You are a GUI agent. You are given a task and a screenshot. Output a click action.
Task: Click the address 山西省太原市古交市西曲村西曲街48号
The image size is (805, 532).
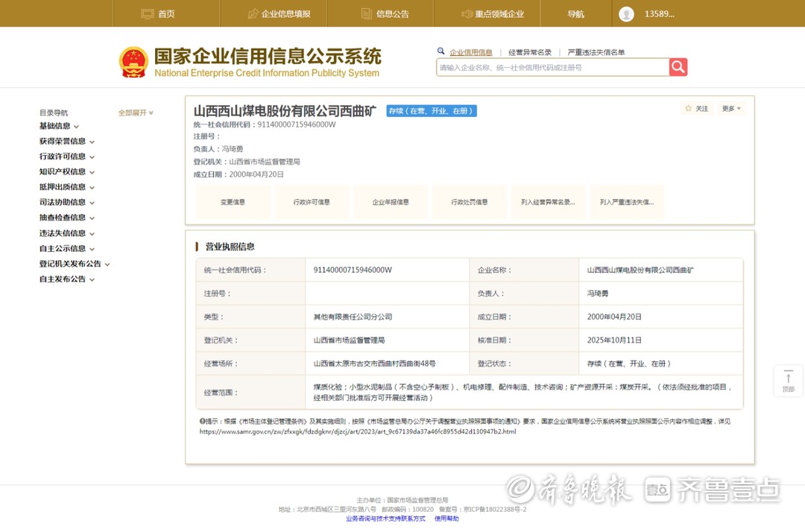point(374,364)
